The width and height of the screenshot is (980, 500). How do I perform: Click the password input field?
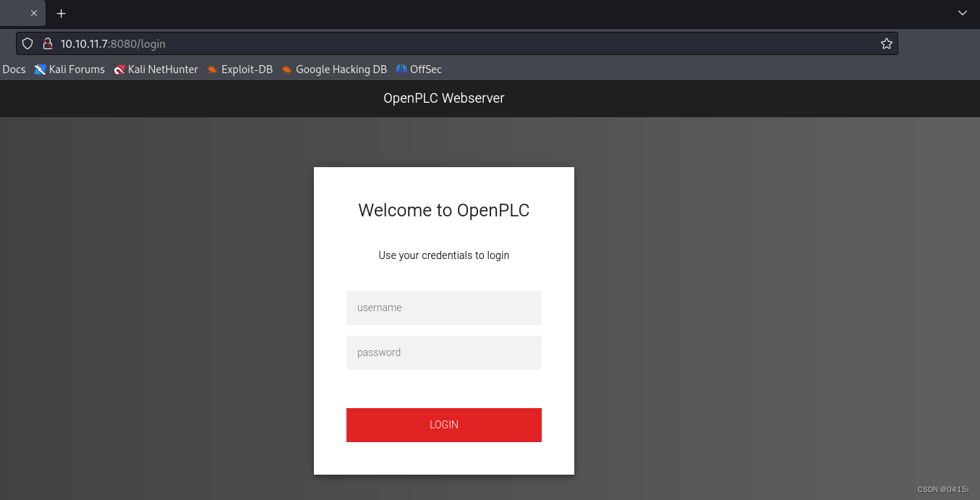coord(444,352)
